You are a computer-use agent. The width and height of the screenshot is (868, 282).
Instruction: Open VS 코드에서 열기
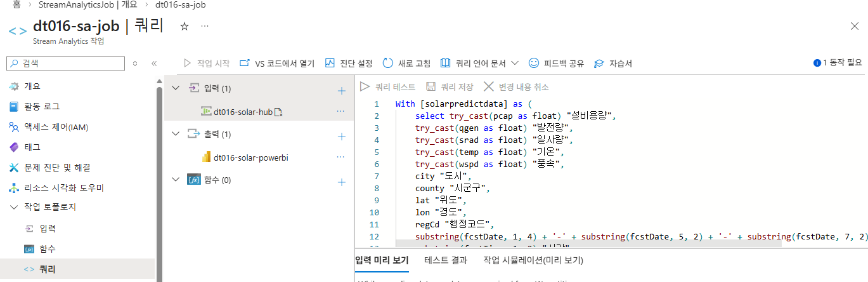click(276, 64)
